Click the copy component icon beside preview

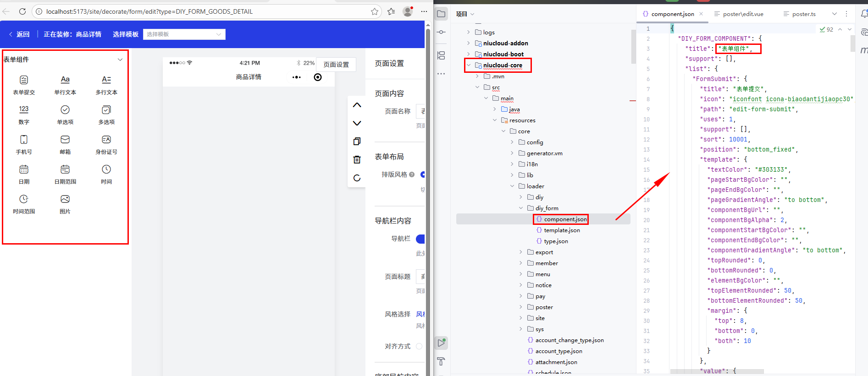[x=357, y=142]
